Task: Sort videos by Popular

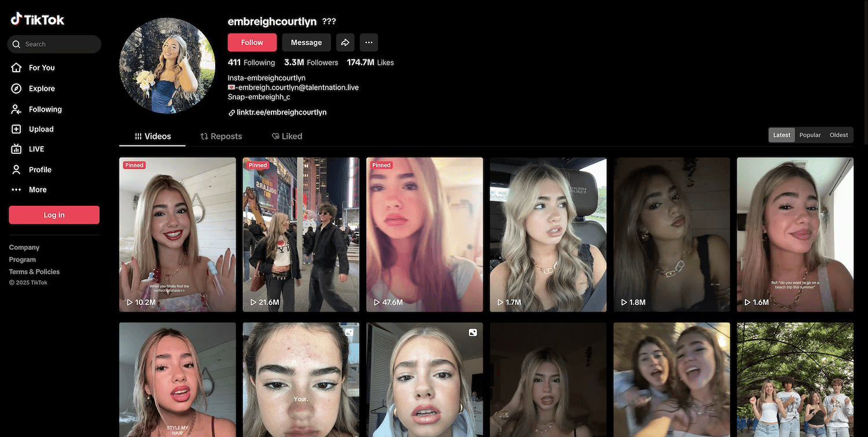Action: tap(810, 135)
